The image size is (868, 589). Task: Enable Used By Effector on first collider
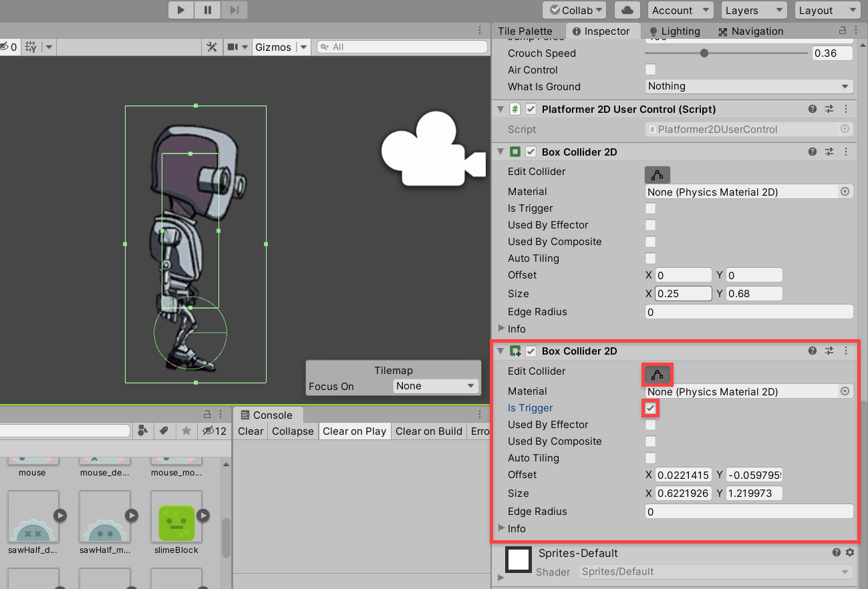click(650, 225)
